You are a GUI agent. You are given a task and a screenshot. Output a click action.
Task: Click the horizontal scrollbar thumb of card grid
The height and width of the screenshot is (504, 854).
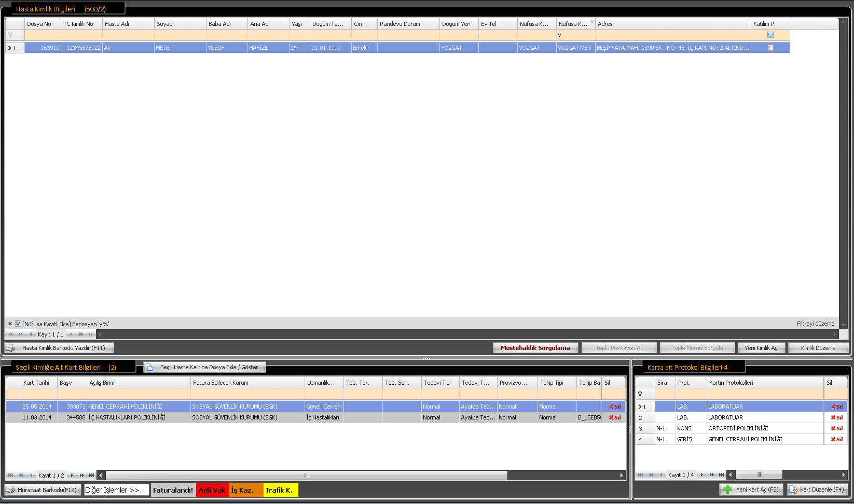click(x=307, y=475)
